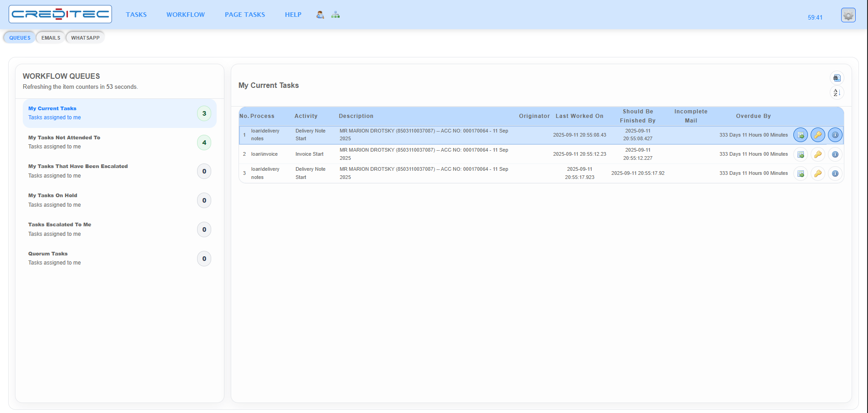Click the Last Worked On column header
Viewport: 868px width, 413px height.
[579, 116]
